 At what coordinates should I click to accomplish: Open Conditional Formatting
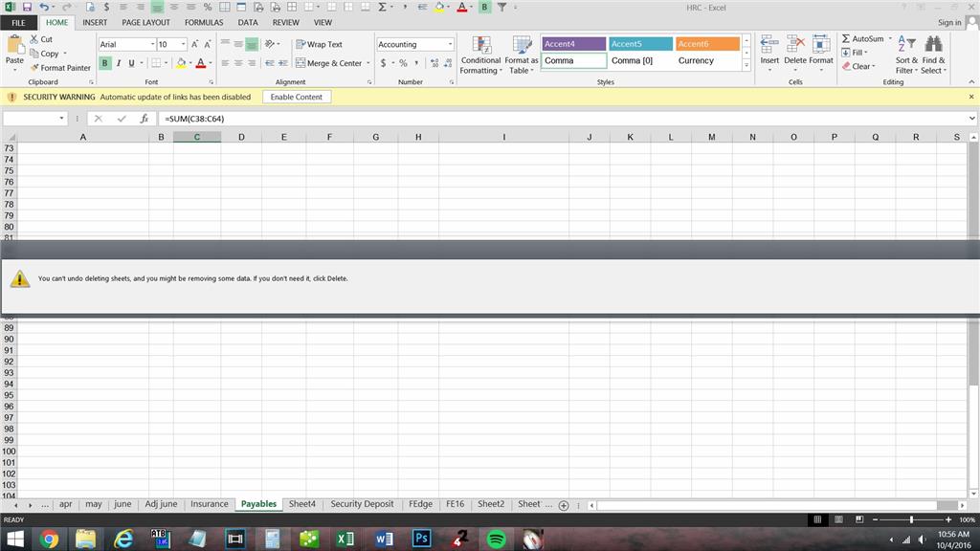pyautogui.click(x=480, y=55)
